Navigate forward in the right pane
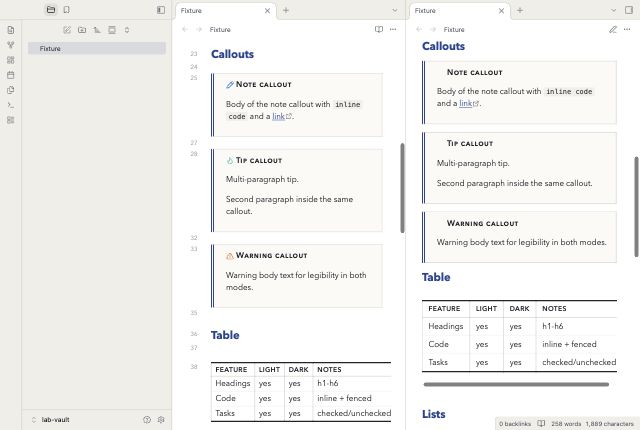Screen dimensions: 640x430 [x=433, y=29]
